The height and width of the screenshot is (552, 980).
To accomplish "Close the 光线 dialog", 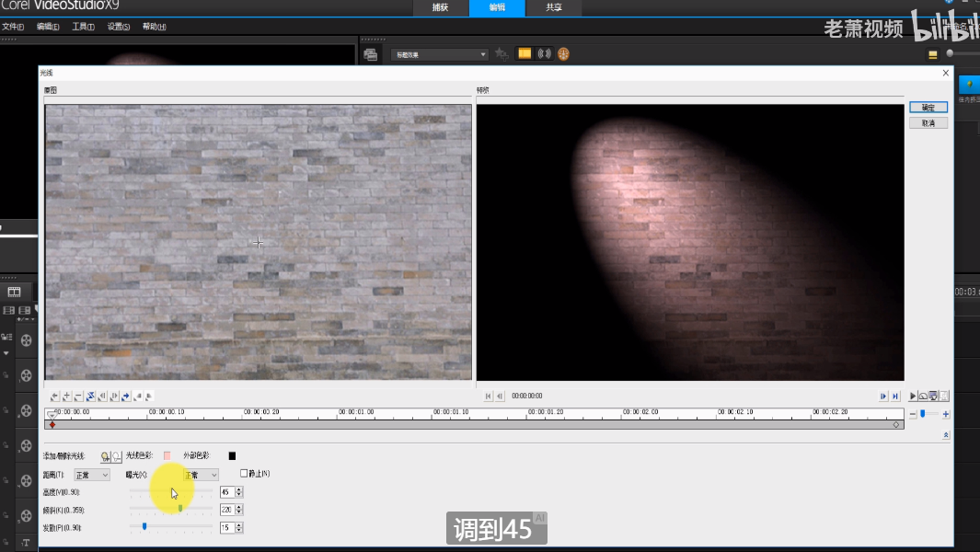I will point(946,74).
